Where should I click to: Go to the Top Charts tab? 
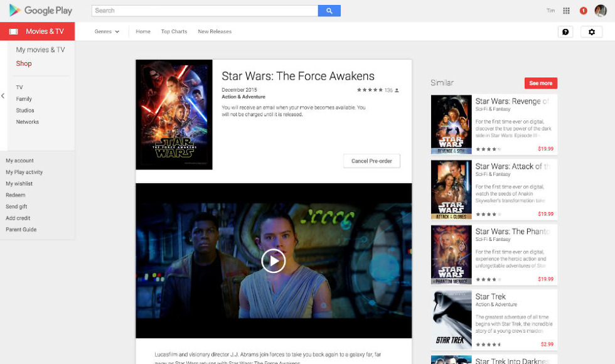click(174, 31)
